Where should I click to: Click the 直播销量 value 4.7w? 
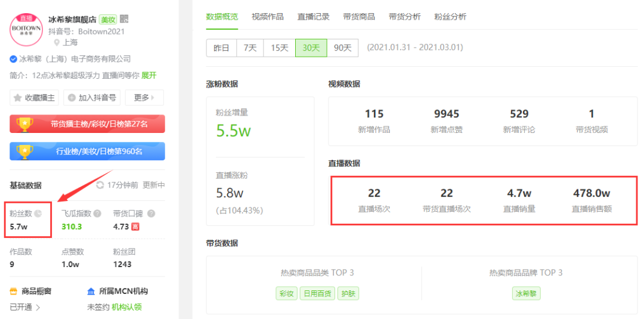pos(519,193)
